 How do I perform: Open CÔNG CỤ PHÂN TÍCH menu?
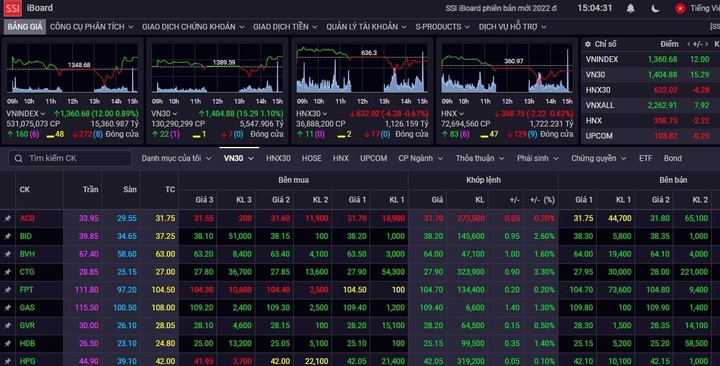tap(92, 27)
